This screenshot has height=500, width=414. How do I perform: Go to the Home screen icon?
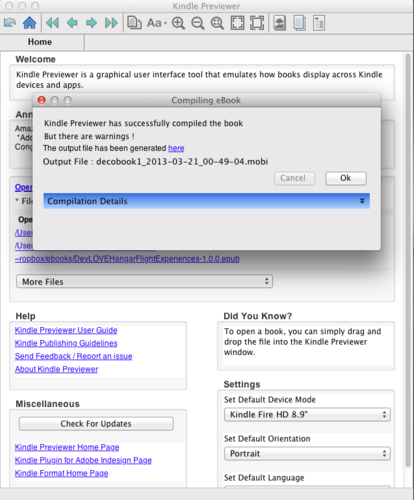click(29, 23)
